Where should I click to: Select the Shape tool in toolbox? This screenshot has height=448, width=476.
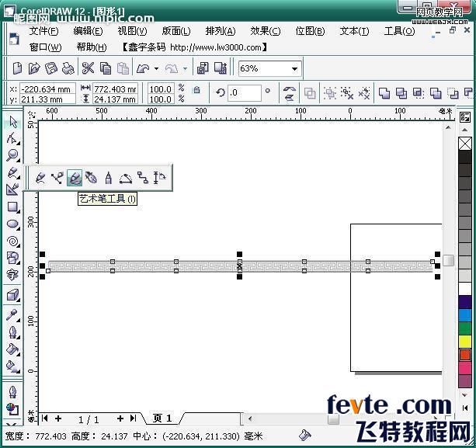coord(13,138)
